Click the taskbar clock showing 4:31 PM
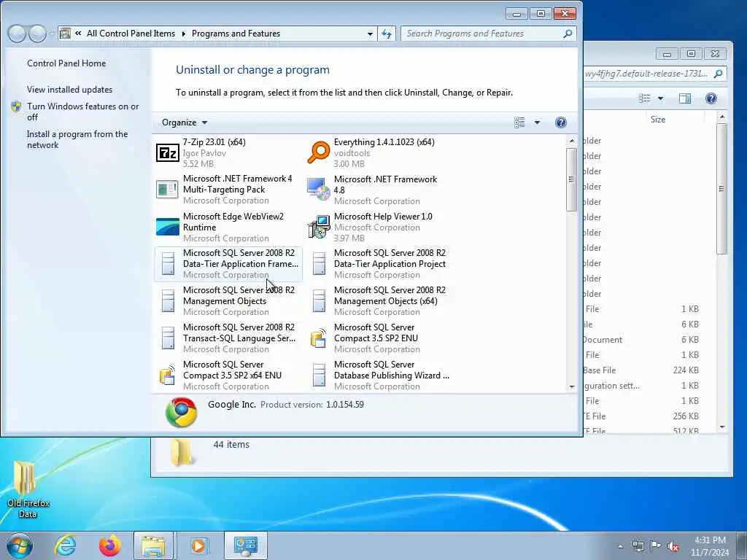The width and height of the screenshot is (747, 560). [x=710, y=545]
